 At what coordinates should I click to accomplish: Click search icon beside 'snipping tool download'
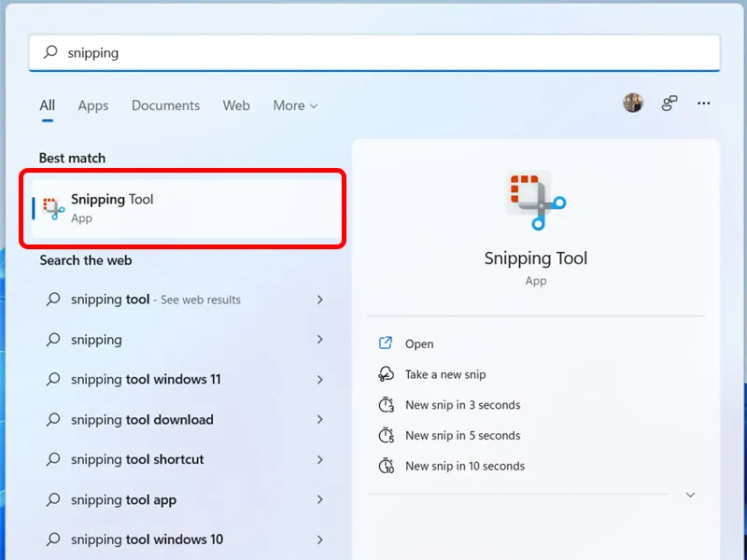[53, 419]
